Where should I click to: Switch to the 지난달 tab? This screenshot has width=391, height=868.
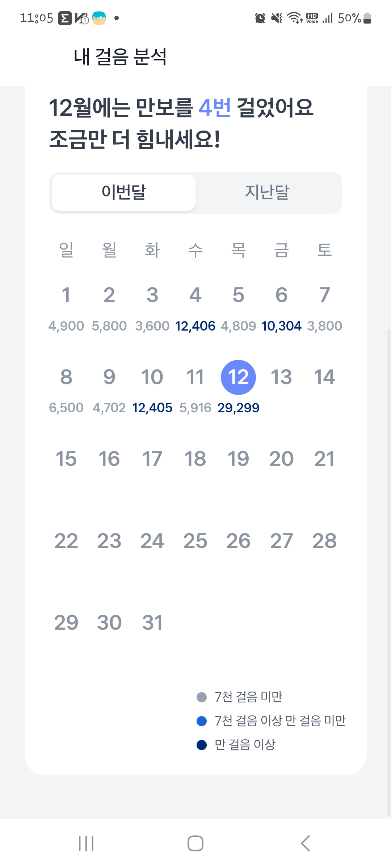click(267, 192)
